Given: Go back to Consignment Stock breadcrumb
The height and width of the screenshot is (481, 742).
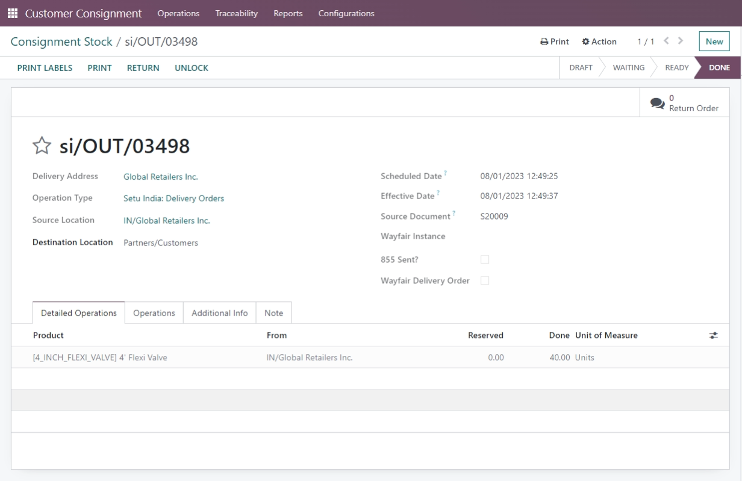Looking at the screenshot, I should click(62, 42).
